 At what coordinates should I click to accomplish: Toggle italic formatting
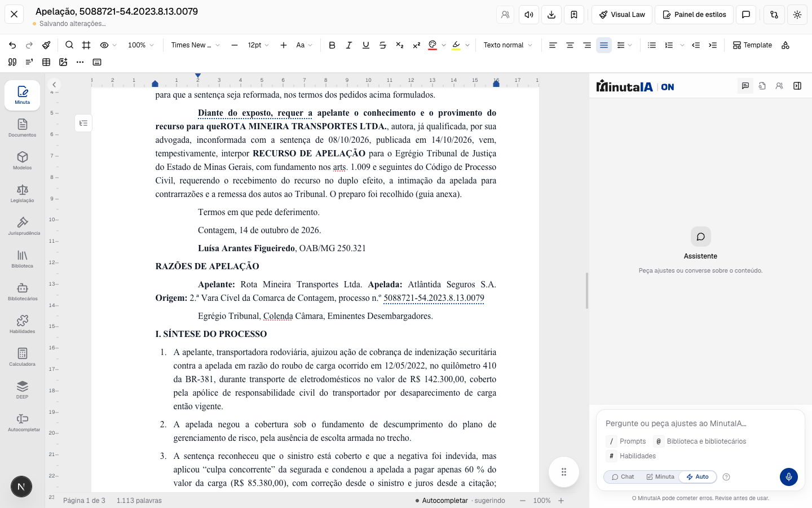(349, 45)
